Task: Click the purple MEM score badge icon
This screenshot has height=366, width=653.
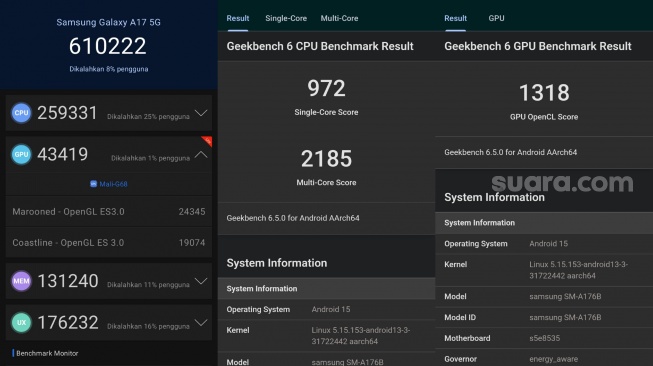Action: click(21, 281)
